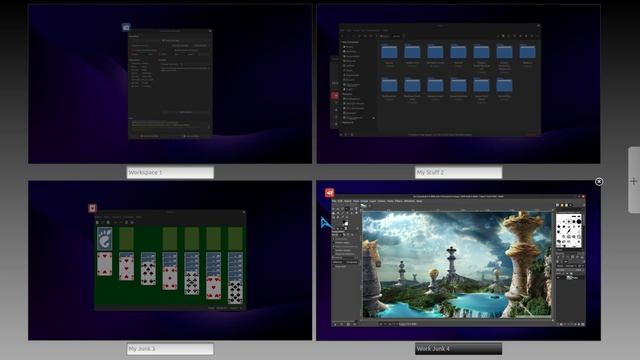Switch to the file manager window in My Stuff 2
640x360 pixels.
(x=440, y=80)
